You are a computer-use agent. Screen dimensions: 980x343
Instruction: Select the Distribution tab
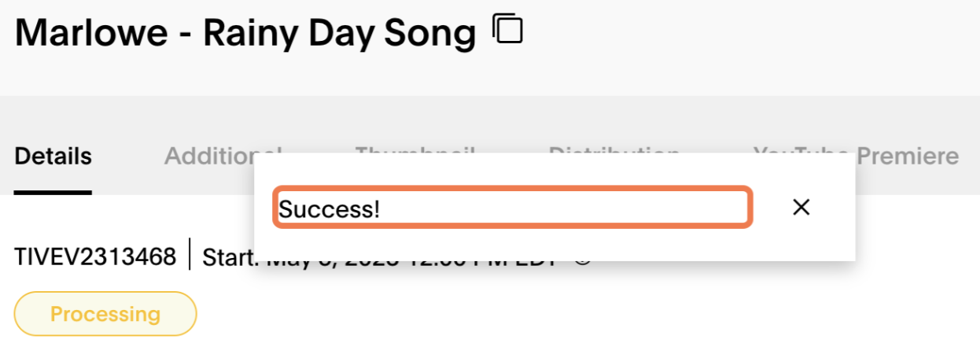[614, 149]
